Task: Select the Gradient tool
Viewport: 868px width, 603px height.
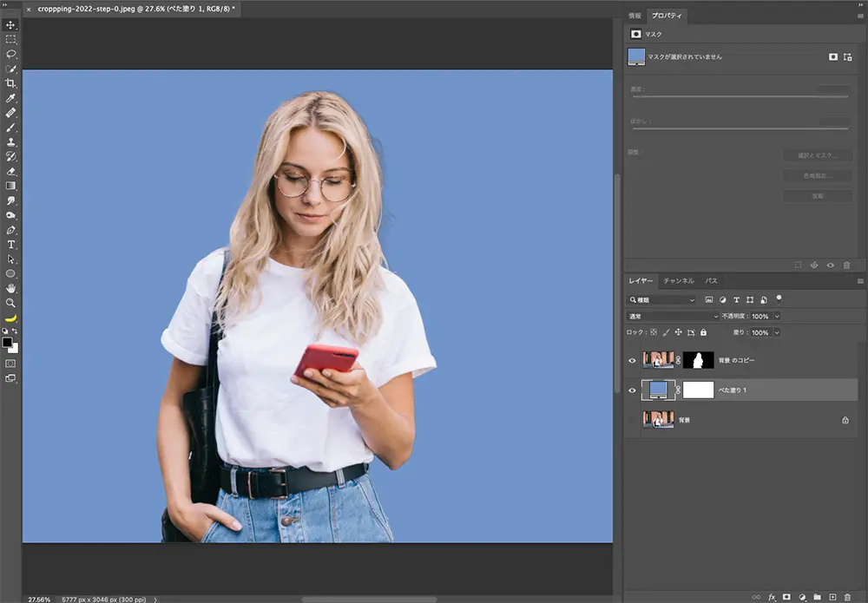Action: (10, 186)
